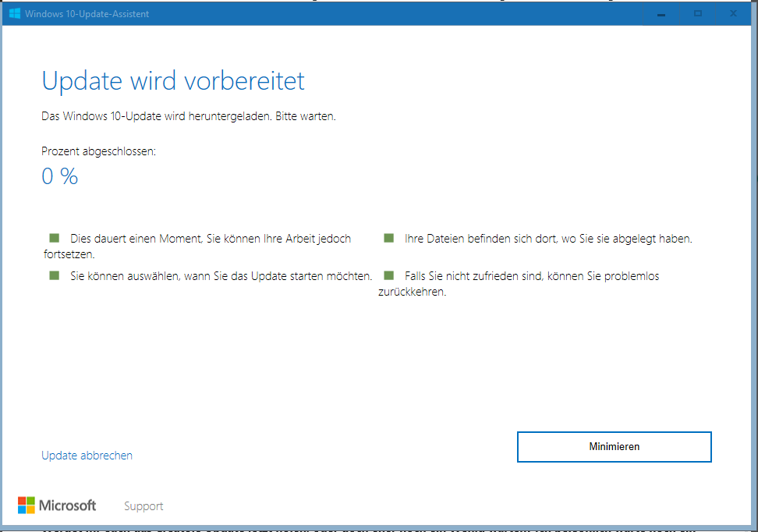Click green square beside 'Dies dauert einen Moment'
Screen dimensions: 758x532
point(54,238)
